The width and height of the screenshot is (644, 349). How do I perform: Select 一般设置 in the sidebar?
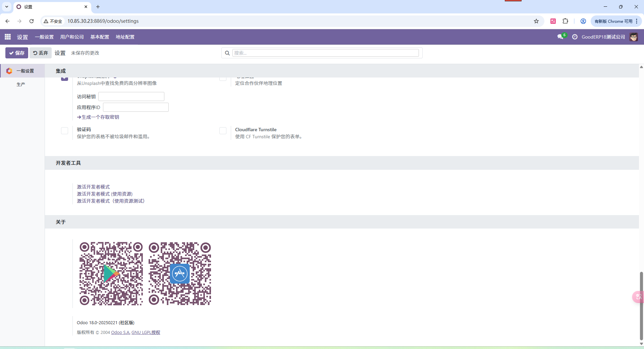(22, 71)
